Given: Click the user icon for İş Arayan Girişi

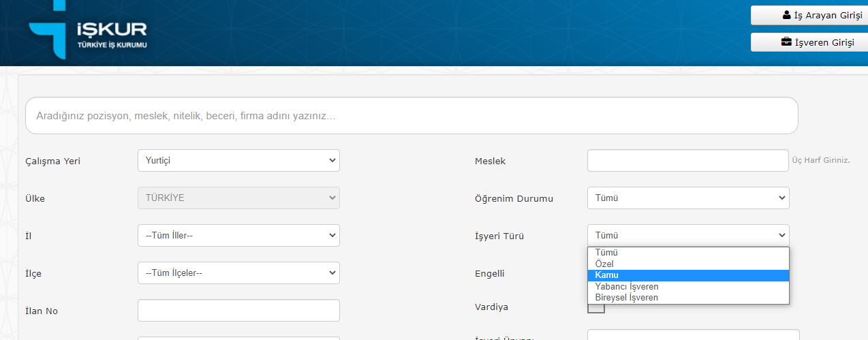Looking at the screenshot, I should click(x=787, y=15).
